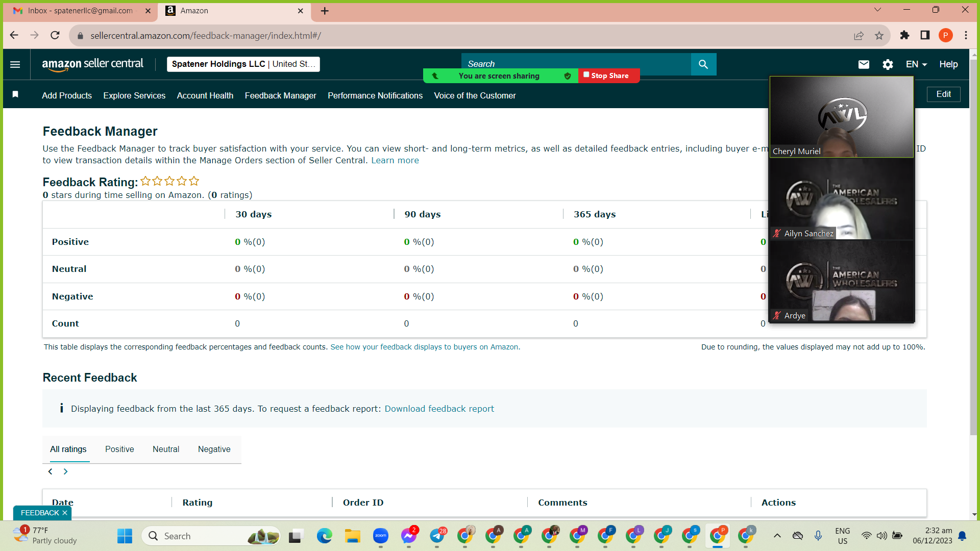
Task: Open Account Health menu item
Action: pyautogui.click(x=205, y=95)
